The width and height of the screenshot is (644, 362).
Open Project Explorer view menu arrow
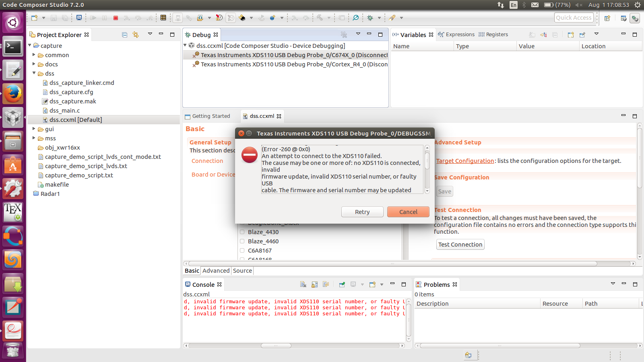(x=150, y=34)
